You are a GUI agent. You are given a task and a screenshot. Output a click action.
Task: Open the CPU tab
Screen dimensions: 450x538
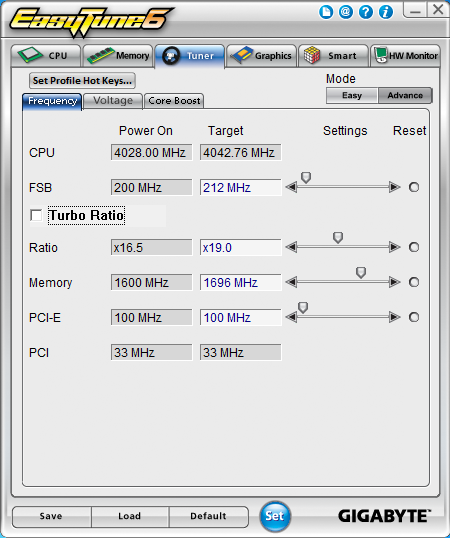tap(46, 56)
